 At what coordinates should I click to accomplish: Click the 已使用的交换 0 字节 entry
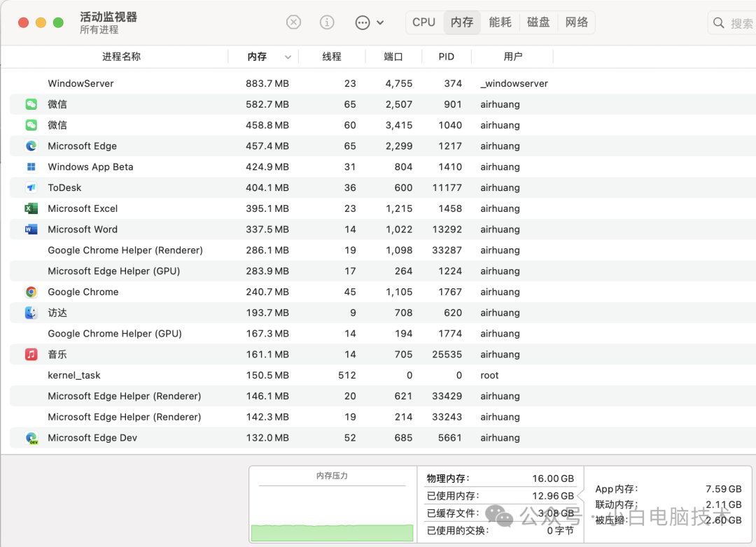(500, 531)
